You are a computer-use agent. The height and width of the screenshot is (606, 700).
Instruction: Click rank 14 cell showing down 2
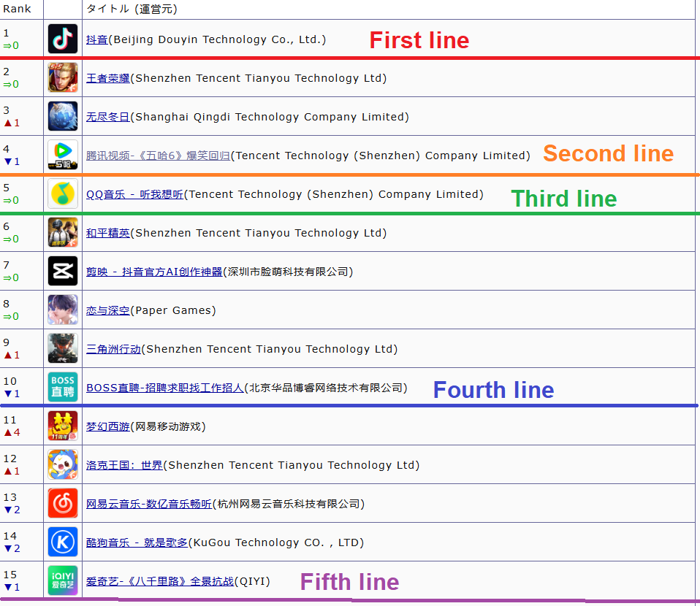[x=21, y=542]
